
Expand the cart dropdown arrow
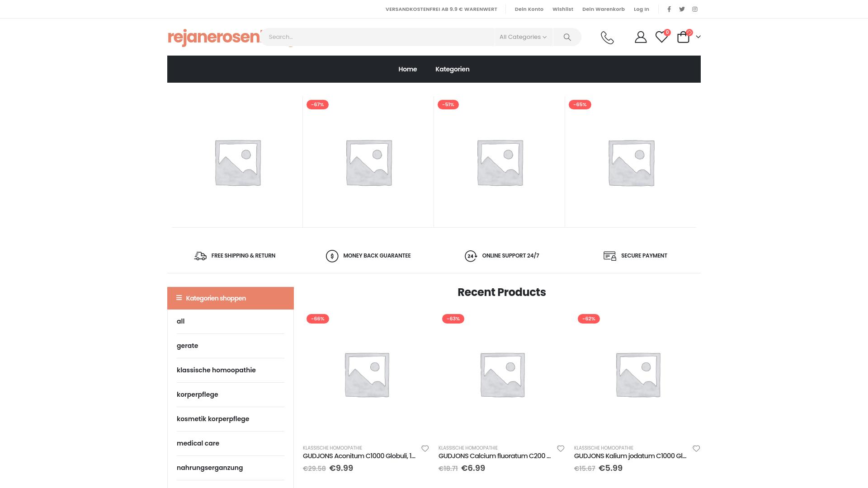tap(698, 37)
